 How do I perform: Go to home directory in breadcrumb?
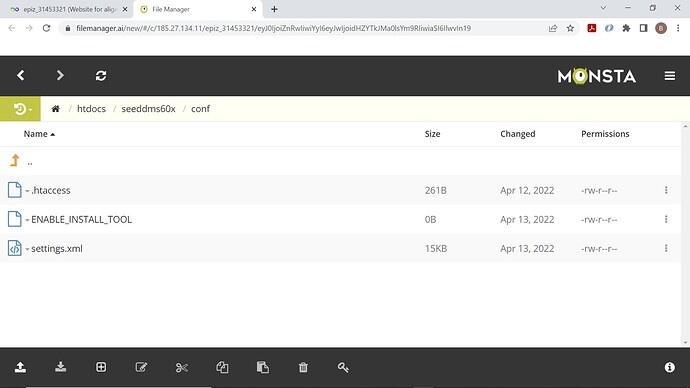55,109
